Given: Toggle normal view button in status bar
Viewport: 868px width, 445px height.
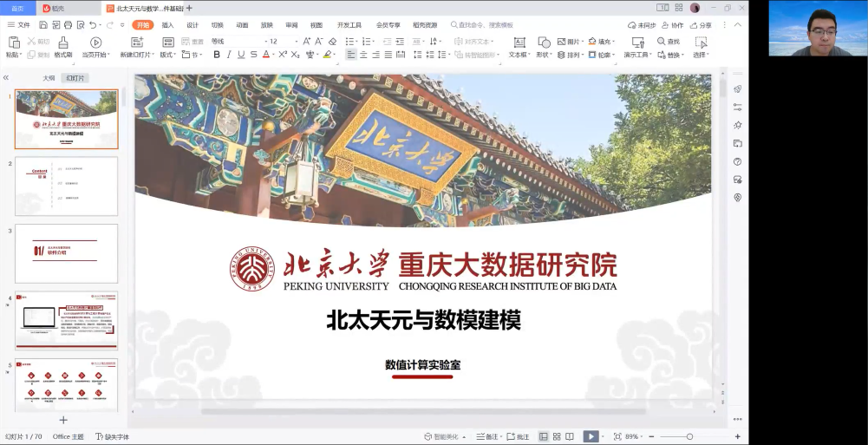Looking at the screenshot, I should [544, 436].
